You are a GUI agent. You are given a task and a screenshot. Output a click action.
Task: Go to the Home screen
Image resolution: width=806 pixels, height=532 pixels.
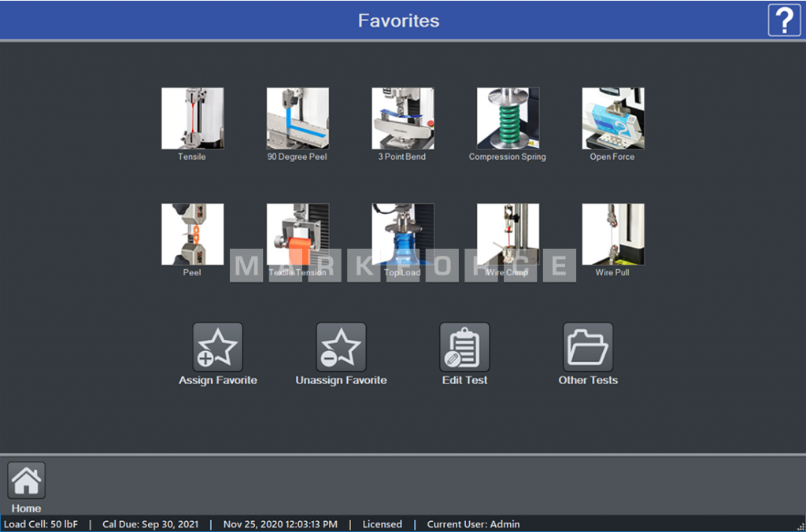26,480
